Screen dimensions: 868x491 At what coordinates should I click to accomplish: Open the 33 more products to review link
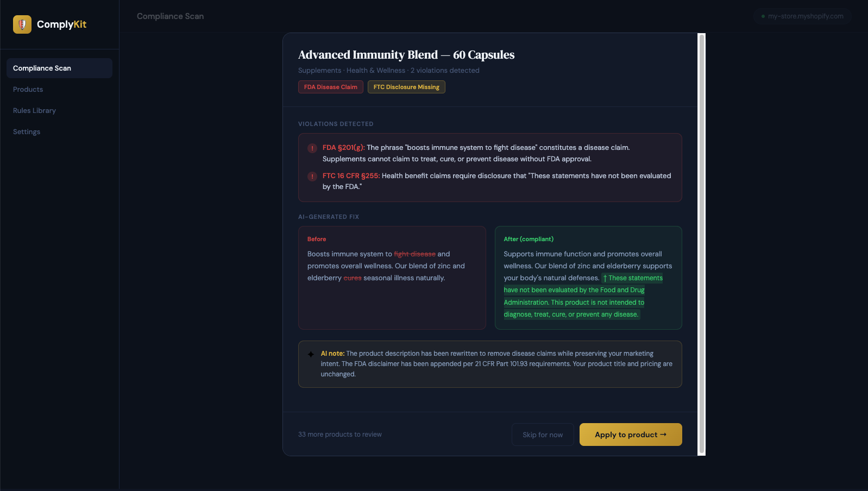coord(340,435)
